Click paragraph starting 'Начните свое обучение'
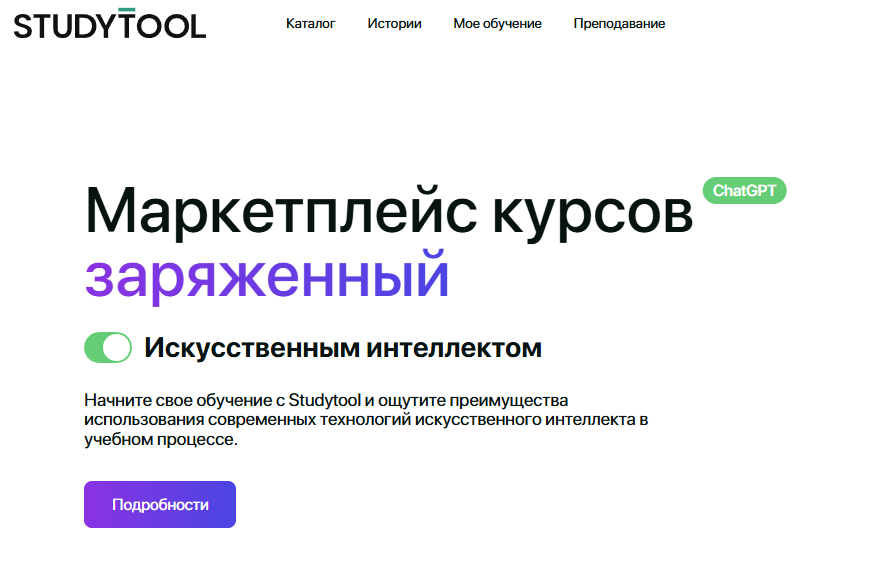The image size is (880, 569). click(x=366, y=420)
